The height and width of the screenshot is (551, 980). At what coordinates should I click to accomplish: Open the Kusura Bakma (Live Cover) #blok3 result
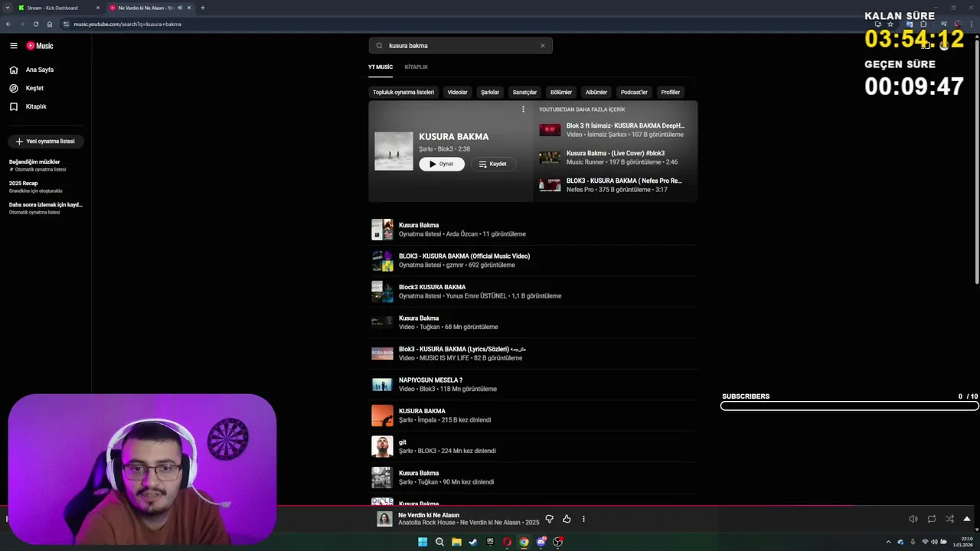click(x=616, y=158)
